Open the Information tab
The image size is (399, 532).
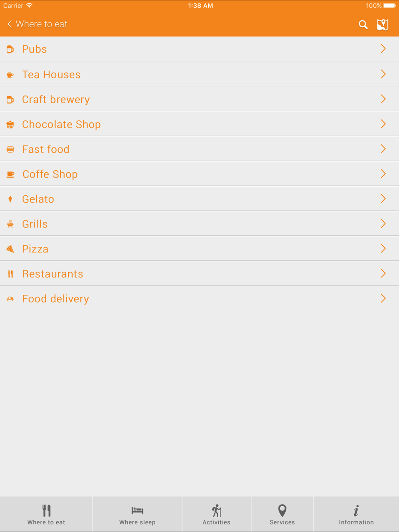pos(356,514)
